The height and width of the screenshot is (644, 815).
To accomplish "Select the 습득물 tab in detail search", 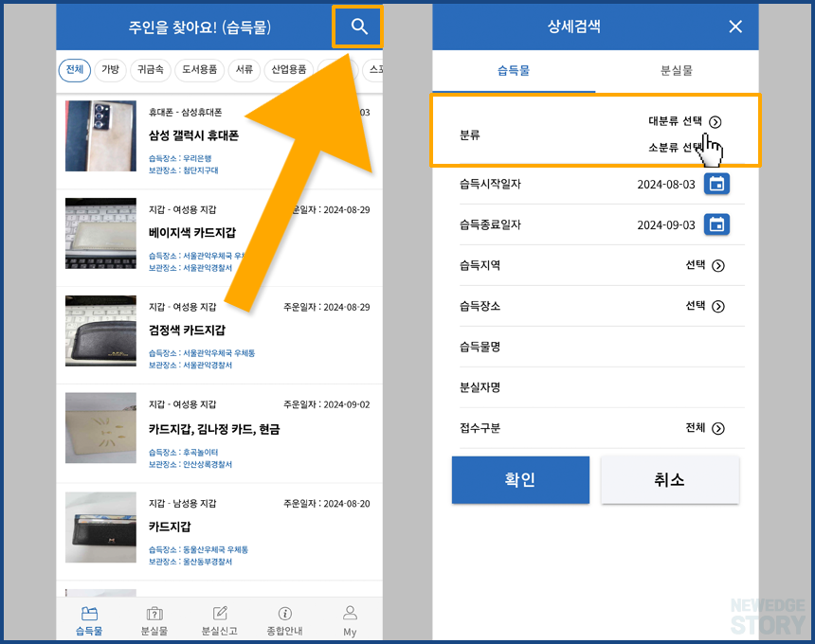I will 514,71.
